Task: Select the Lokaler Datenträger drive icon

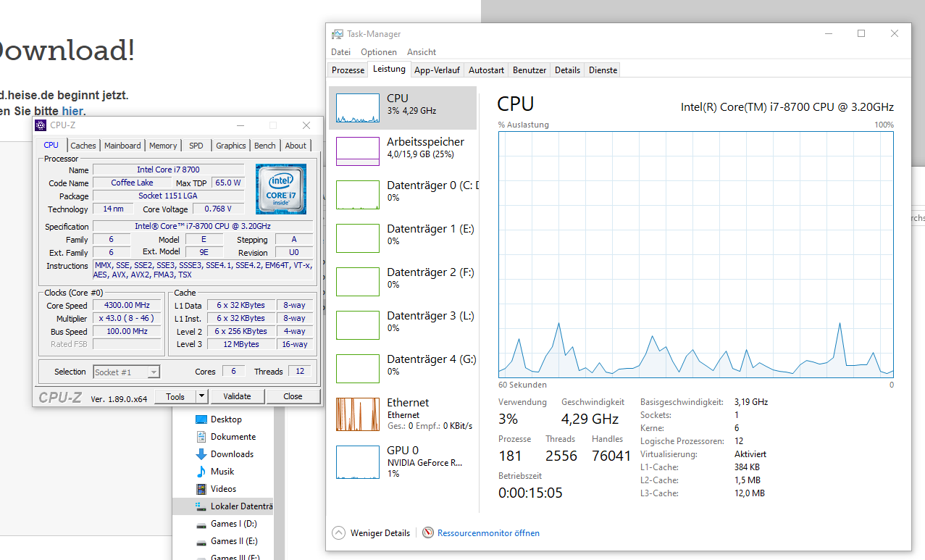Action: (x=201, y=506)
